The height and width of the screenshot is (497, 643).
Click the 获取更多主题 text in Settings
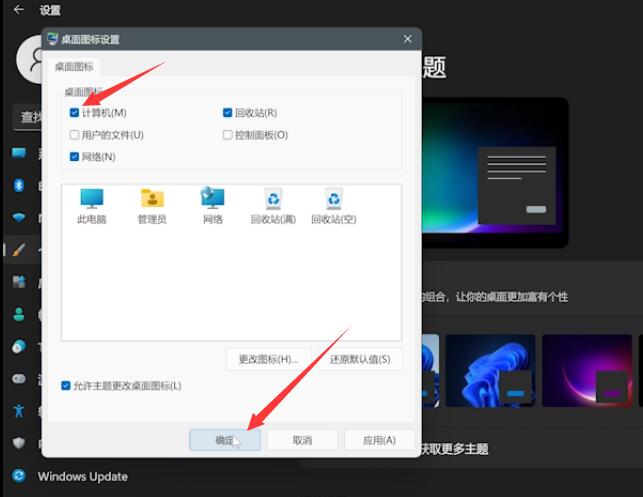click(x=455, y=449)
